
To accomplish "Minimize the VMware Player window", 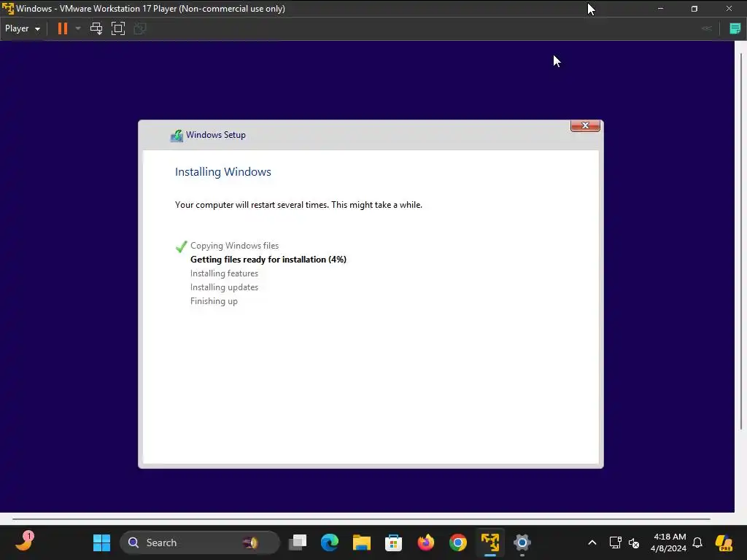I will click(660, 9).
